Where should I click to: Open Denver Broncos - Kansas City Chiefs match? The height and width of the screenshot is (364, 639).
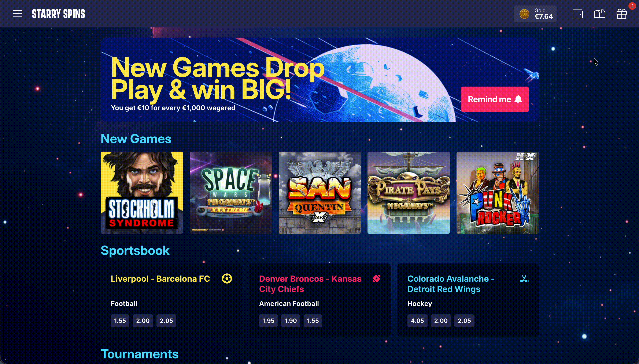310,284
